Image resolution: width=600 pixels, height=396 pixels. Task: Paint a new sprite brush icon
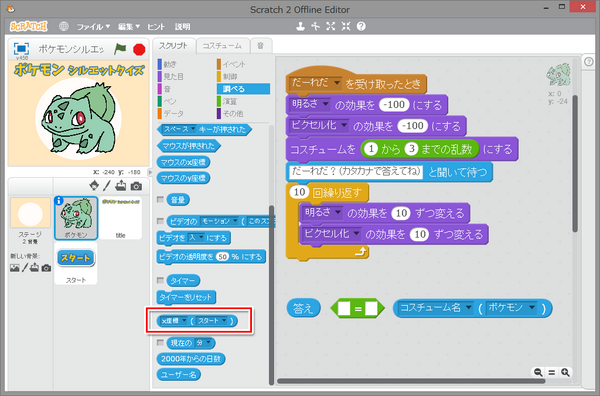[x=107, y=186]
